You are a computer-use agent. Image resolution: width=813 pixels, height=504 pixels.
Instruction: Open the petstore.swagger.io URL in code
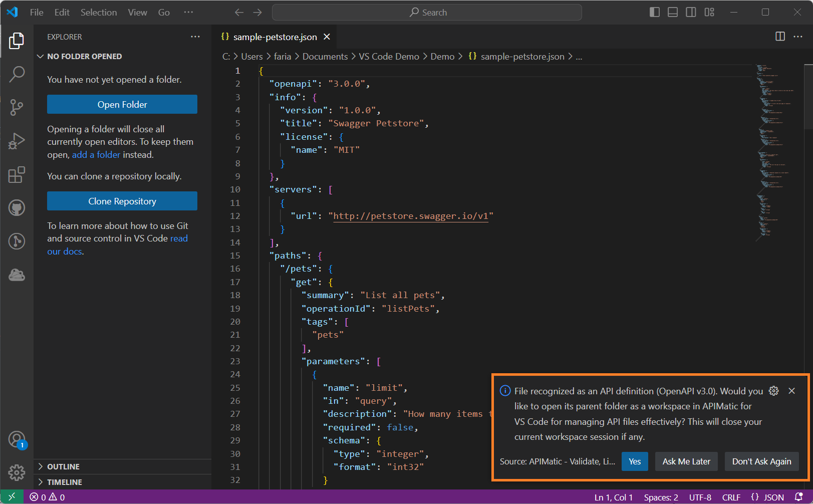(411, 216)
